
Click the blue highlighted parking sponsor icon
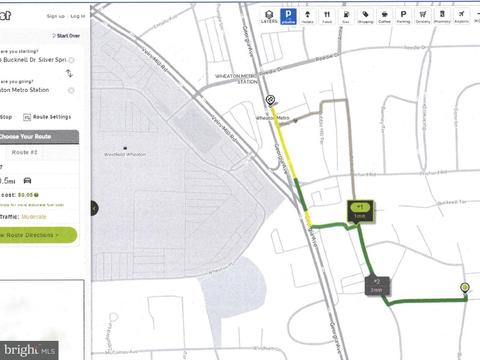(x=288, y=16)
